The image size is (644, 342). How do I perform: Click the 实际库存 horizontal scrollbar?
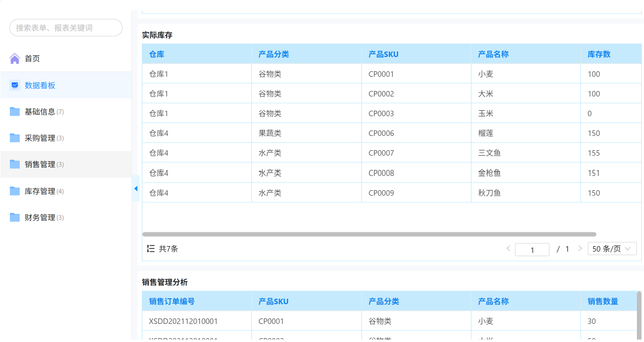[x=369, y=235]
